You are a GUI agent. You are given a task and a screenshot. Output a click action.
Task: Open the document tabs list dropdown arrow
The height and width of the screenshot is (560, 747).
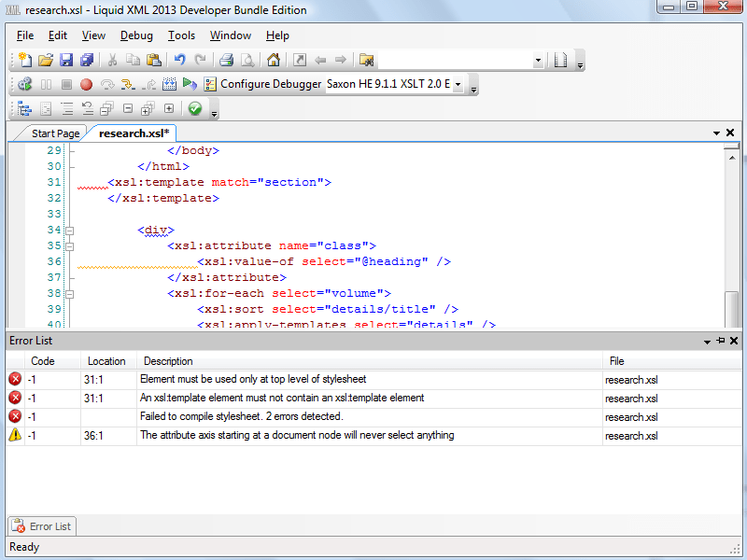coord(716,133)
